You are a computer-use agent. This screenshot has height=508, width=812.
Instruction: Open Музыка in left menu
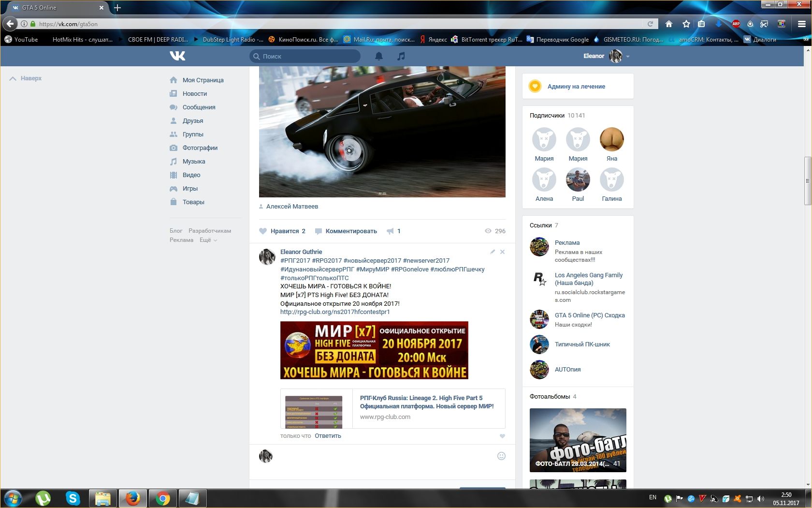[193, 162]
